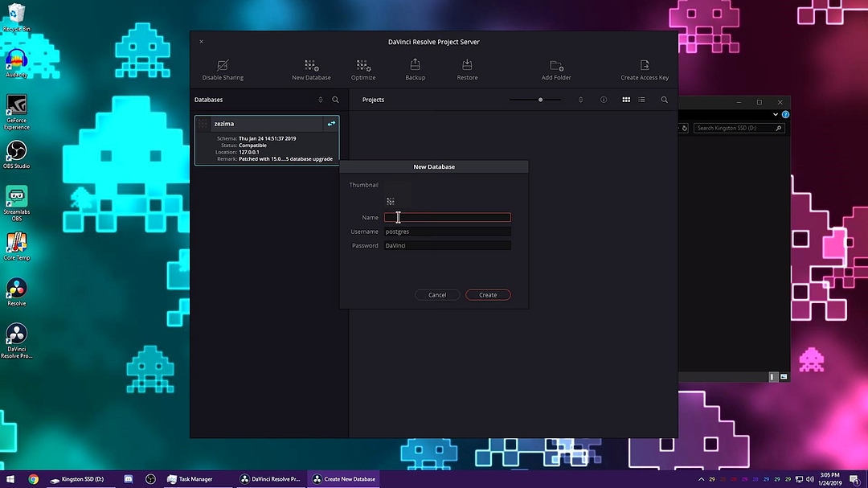
Task: Cancel the New Database dialog
Action: pos(437,295)
